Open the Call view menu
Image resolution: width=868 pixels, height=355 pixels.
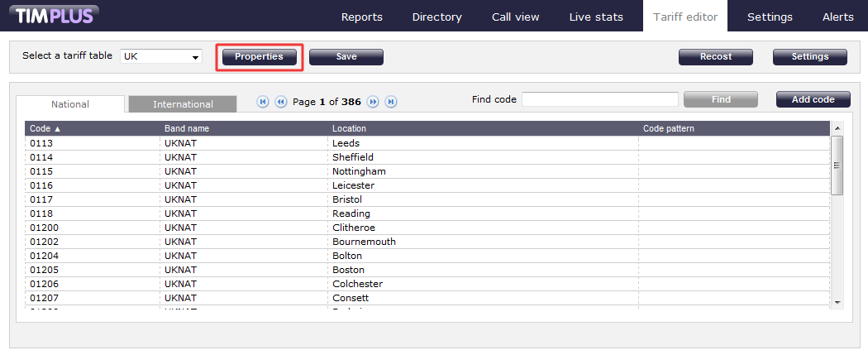[x=515, y=17]
